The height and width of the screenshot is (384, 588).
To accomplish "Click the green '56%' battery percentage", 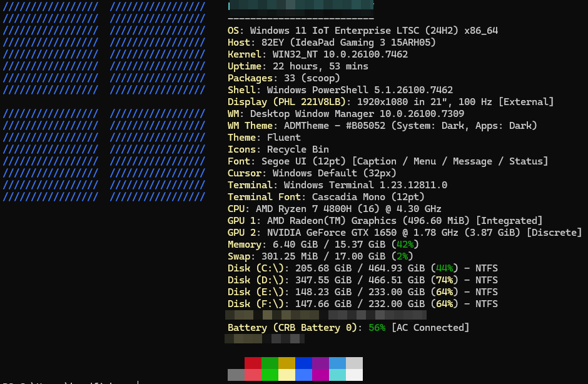I will [x=377, y=328].
